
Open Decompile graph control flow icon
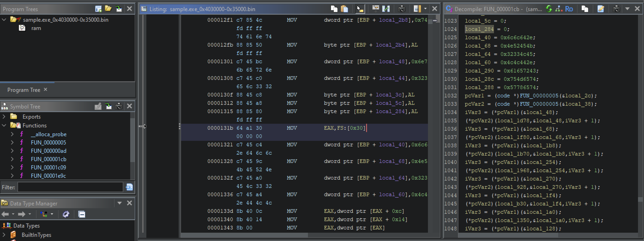tap(559, 9)
